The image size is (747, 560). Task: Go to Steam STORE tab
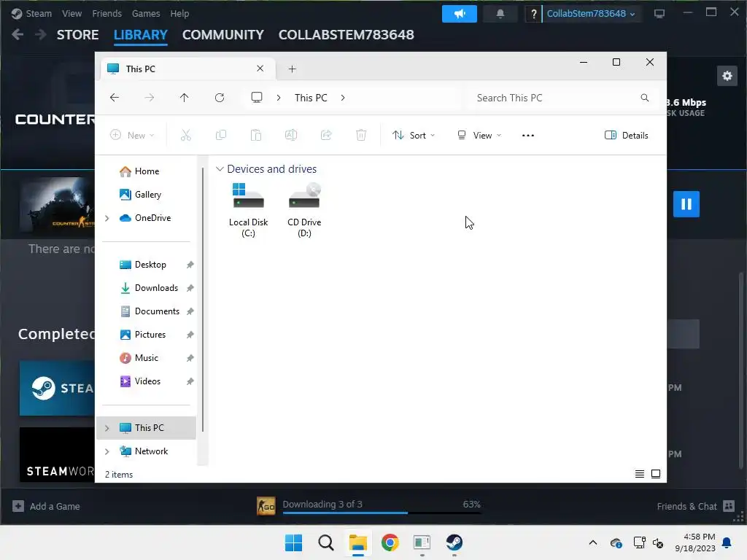pos(77,35)
